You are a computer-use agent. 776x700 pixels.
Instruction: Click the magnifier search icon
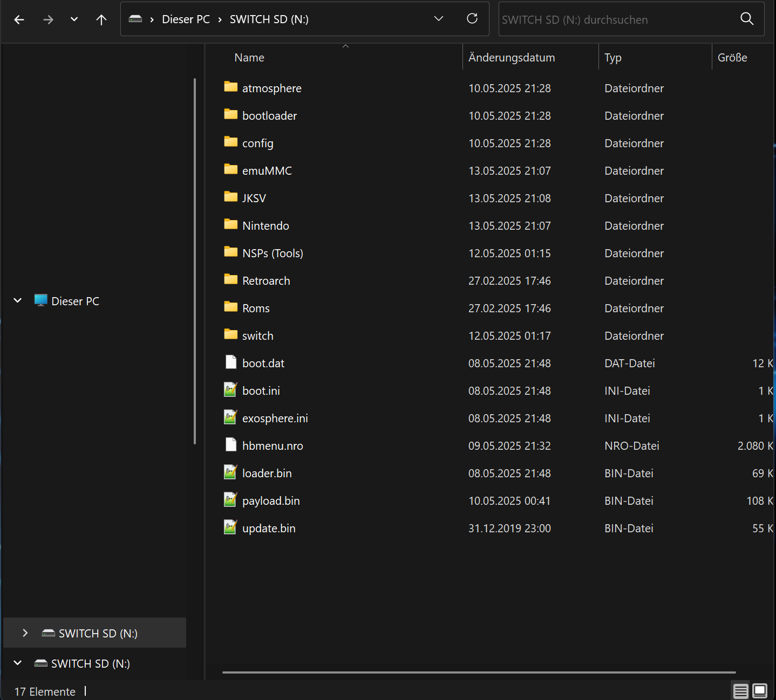[x=747, y=19]
